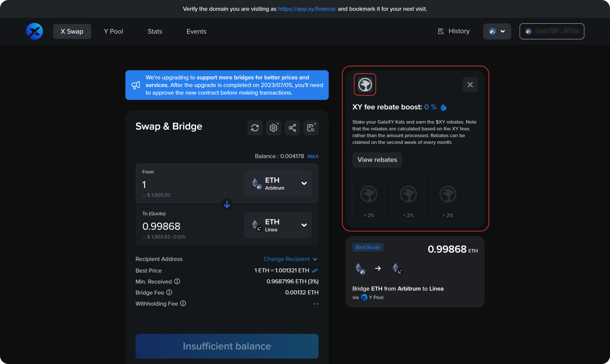
Task: Click MAX to use full balance
Action: click(313, 156)
